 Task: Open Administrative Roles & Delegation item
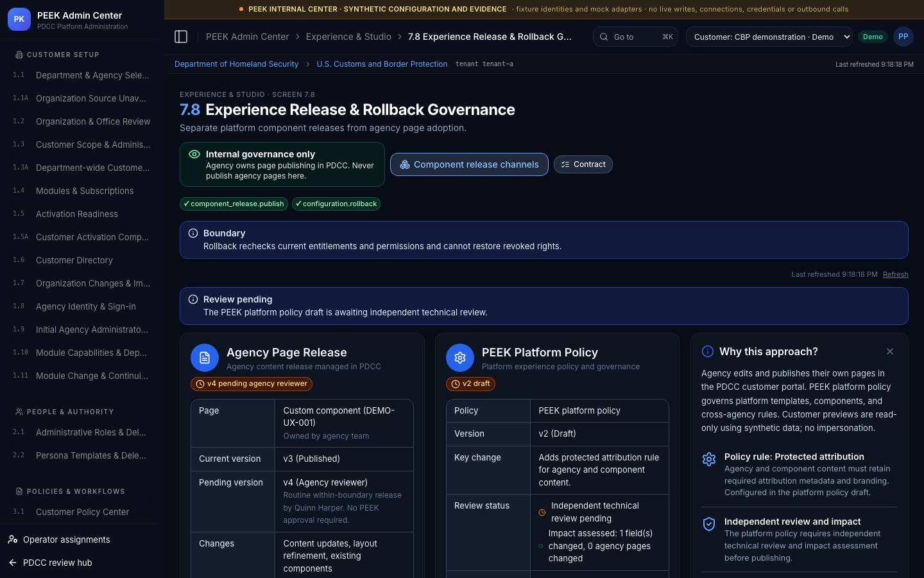click(82, 432)
